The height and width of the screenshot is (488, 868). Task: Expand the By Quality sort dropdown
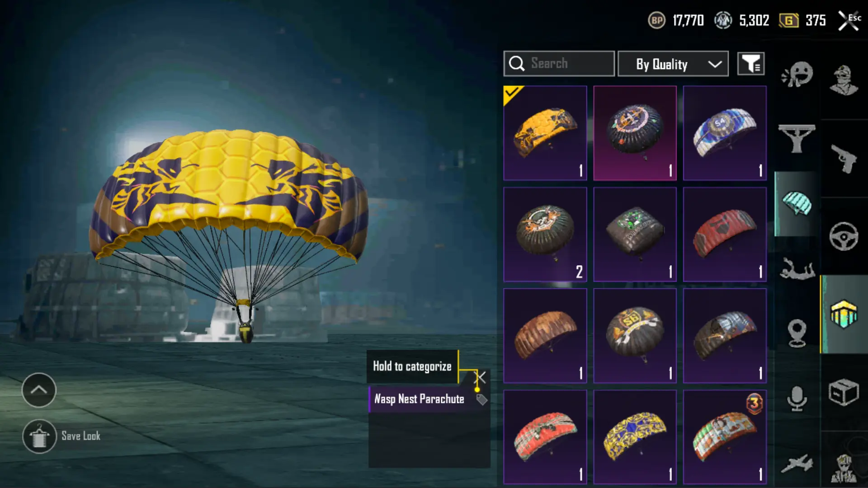(x=673, y=64)
